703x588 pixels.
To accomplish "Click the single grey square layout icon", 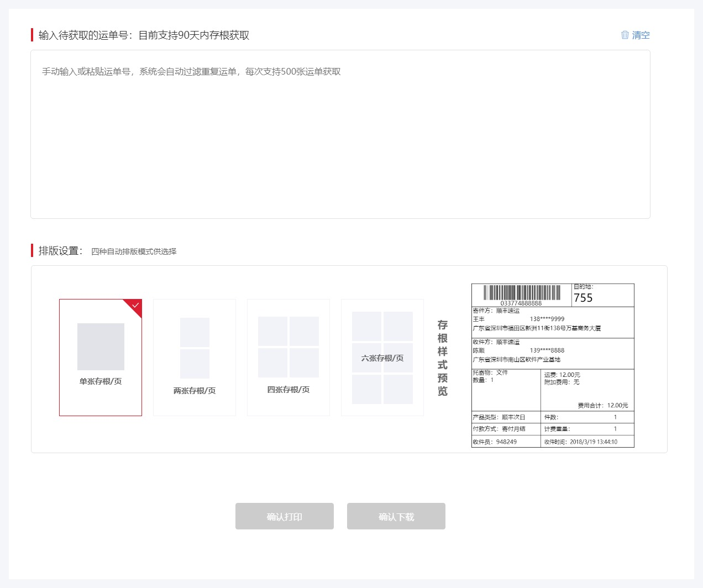I will click(101, 347).
